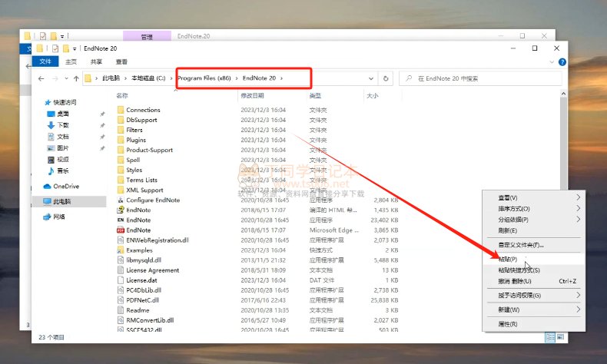Expand the ribbon with the chevron
Viewport: 607px width, 364px height.
point(553,62)
